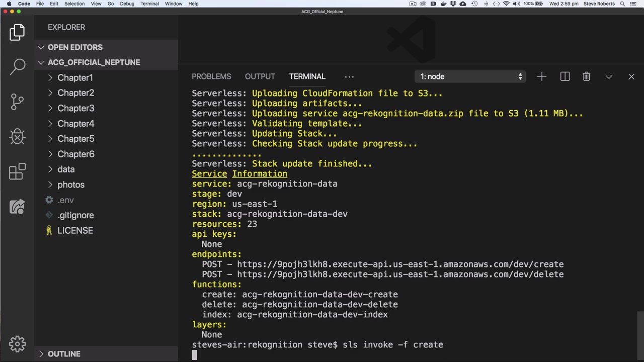Open the terminal selector dropdown '1: node'
Image resolution: width=644 pixels, height=362 pixels.
point(472,76)
